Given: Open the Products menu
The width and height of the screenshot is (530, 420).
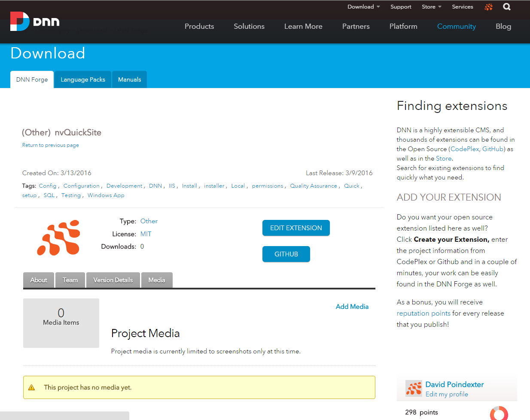Looking at the screenshot, I should (x=199, y=26).
